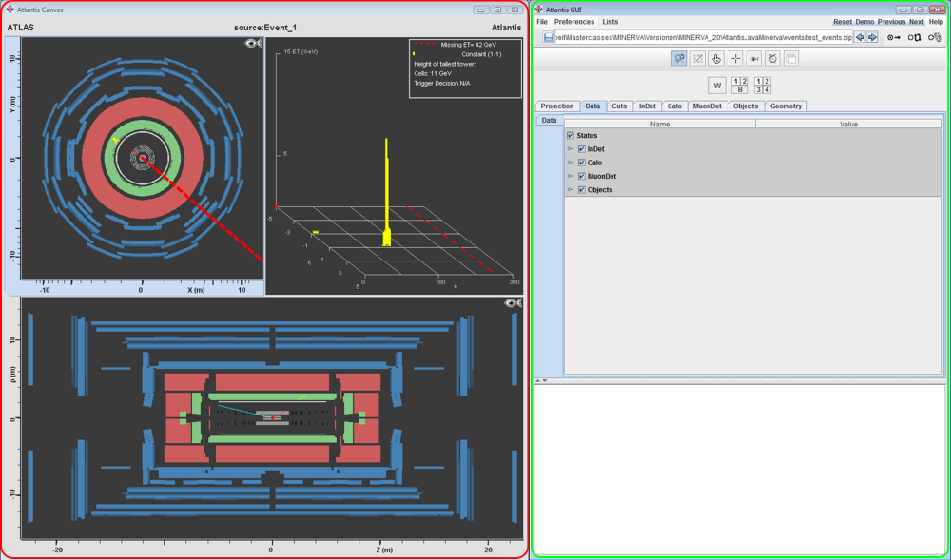951x560 pixels.
Task: Open the Preferences menu
Action: pos(574,22)
